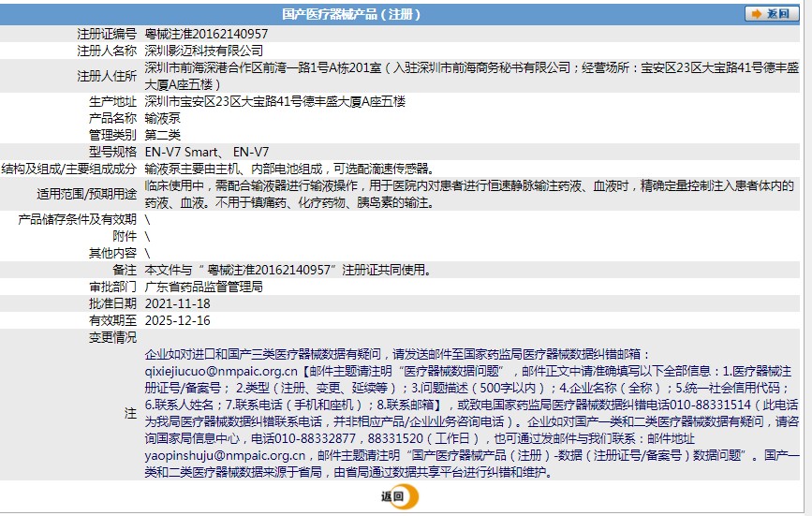This screenshot has width=812, height=516.
Task: Click the bottom 返回 button with orange circle
Action: click(x=400, y=496)
